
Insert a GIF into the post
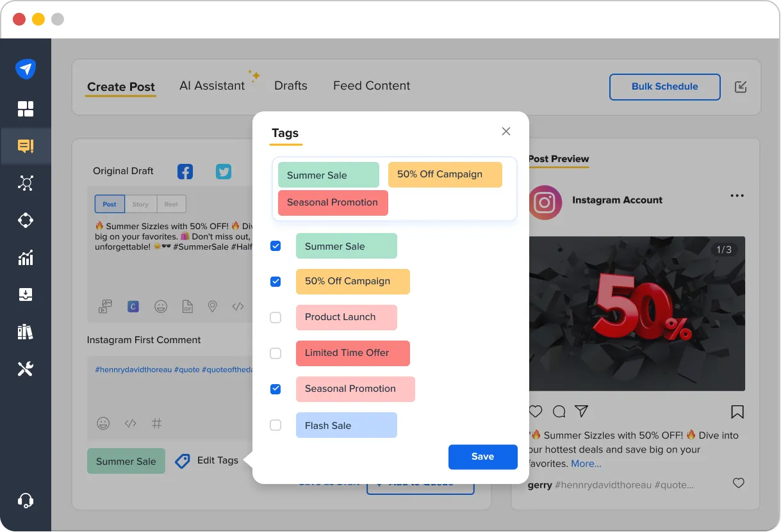click(186, 306)
